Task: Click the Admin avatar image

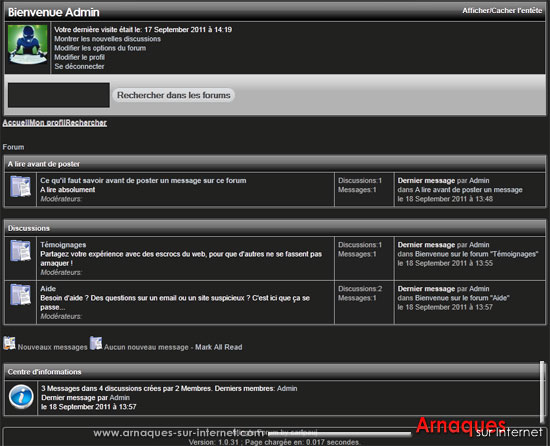Action: pos(28,45)
